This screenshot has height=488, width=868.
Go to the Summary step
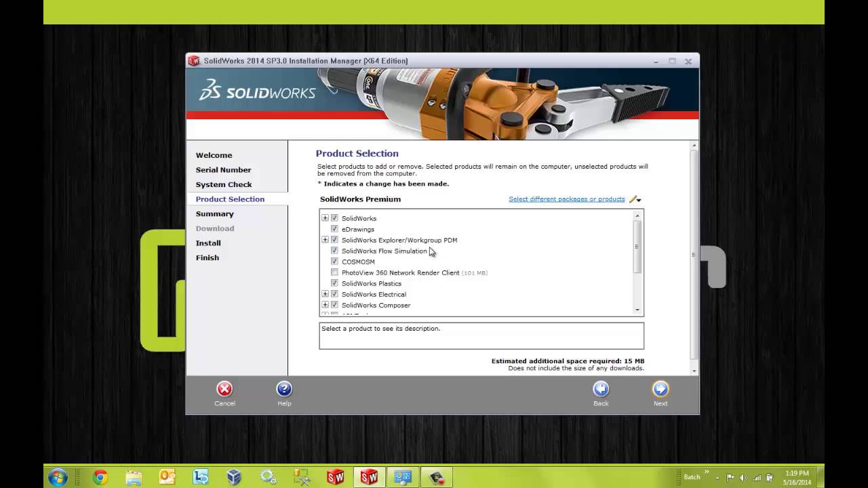point(214,213)
